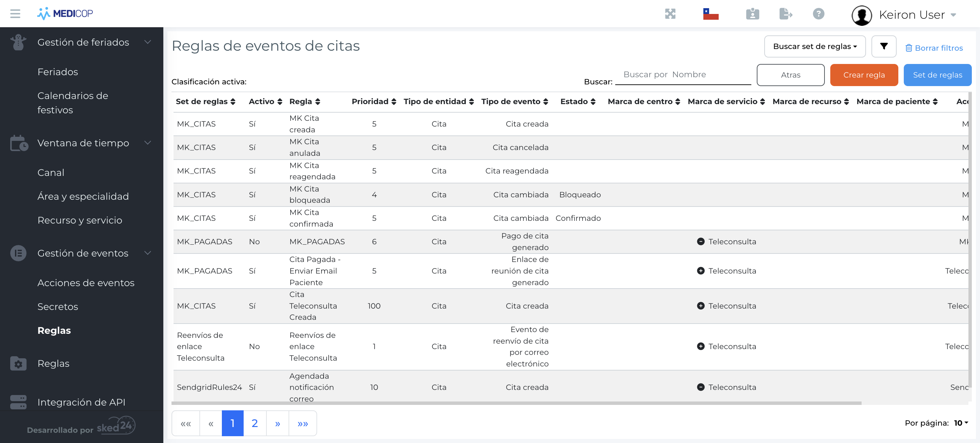Click the Ventana de tiempo calendar icon
Viewport: 980px width, 443px height.
(x=19, y=143)
